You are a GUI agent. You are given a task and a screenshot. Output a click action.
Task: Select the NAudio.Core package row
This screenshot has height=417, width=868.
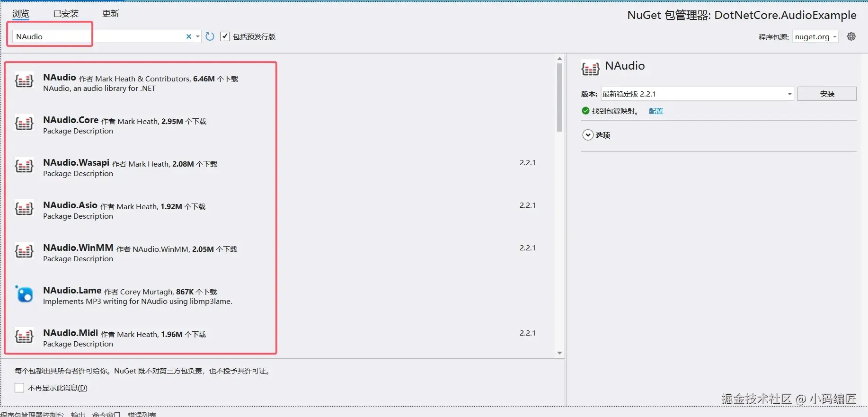click(x=279, y=125)
